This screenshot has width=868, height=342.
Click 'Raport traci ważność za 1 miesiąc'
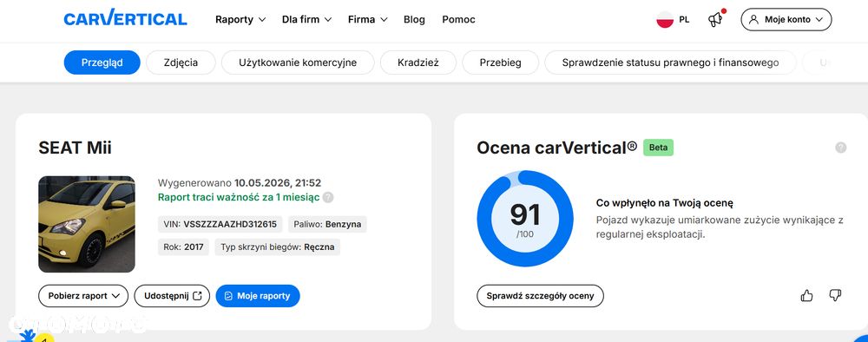[239, 198]
